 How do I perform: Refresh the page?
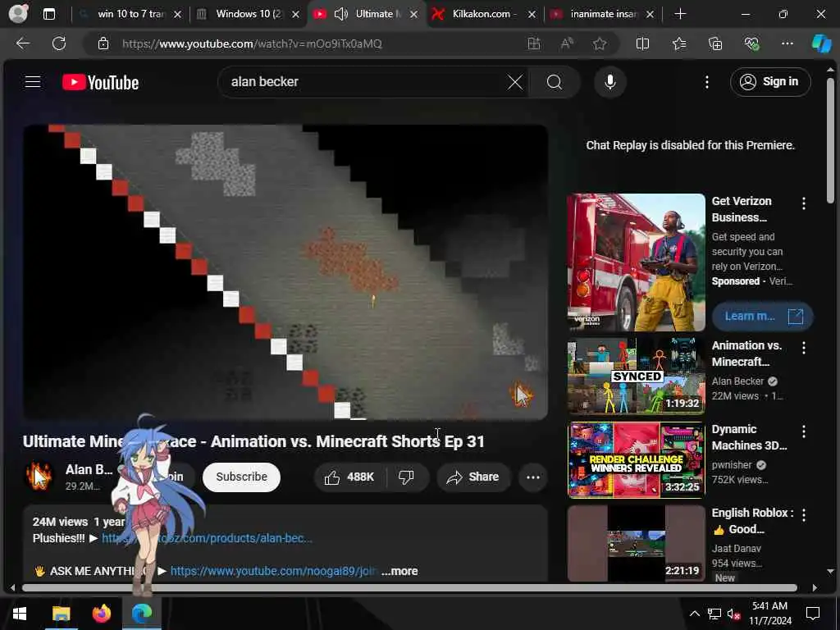pos(59,43)
